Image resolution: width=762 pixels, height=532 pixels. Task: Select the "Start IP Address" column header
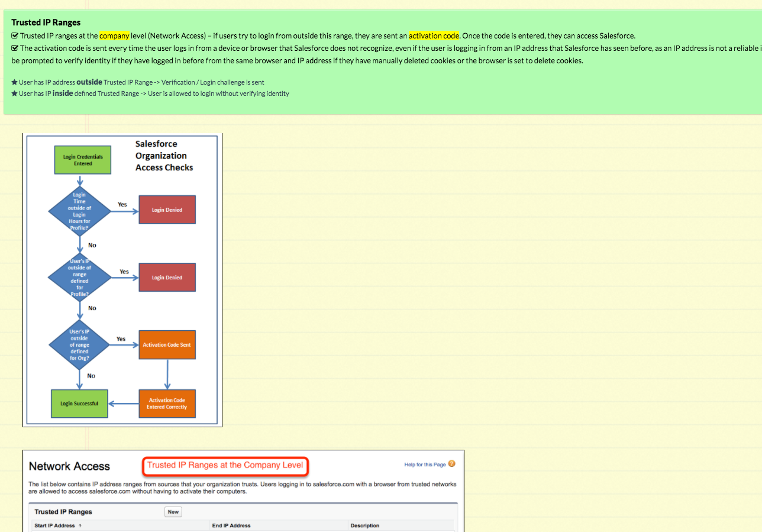(54, 525)
